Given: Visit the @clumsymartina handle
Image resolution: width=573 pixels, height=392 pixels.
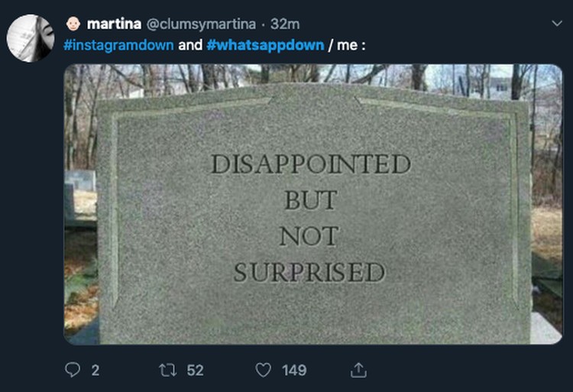Looking at the screenshot, I should (201, 24).
